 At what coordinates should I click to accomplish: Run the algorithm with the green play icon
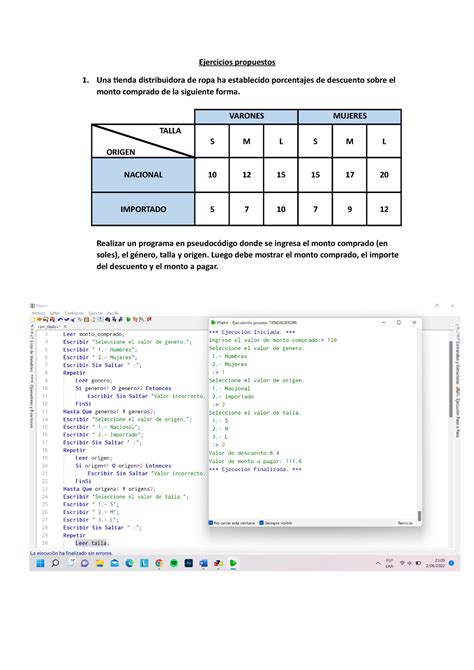[x=128, y=320]
